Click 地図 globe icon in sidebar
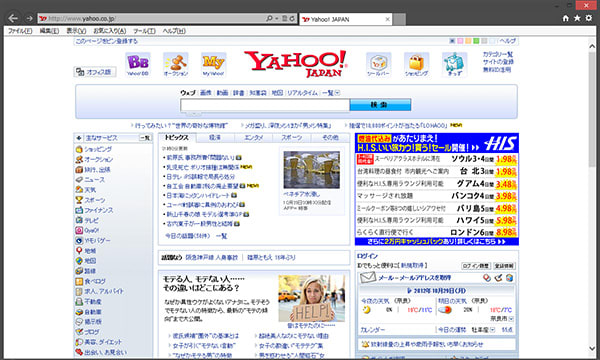Screen dimensions: 600x360 (79, 261)
